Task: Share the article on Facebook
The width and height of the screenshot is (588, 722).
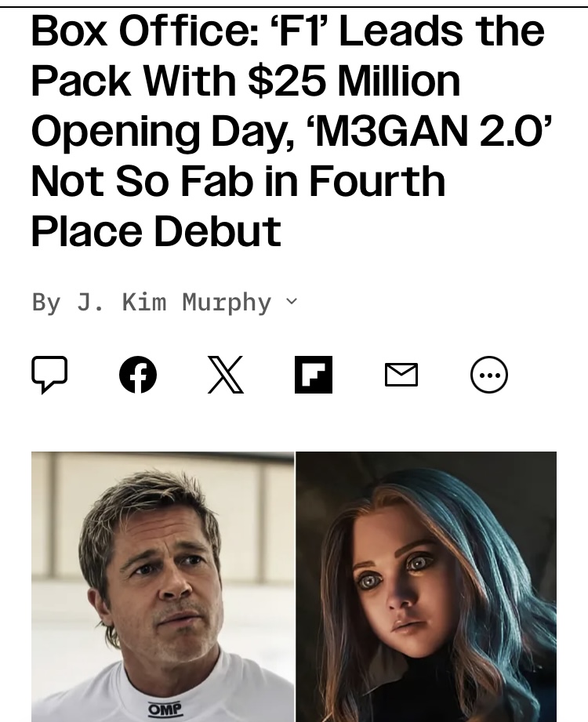Action: (x=138, y=375)
